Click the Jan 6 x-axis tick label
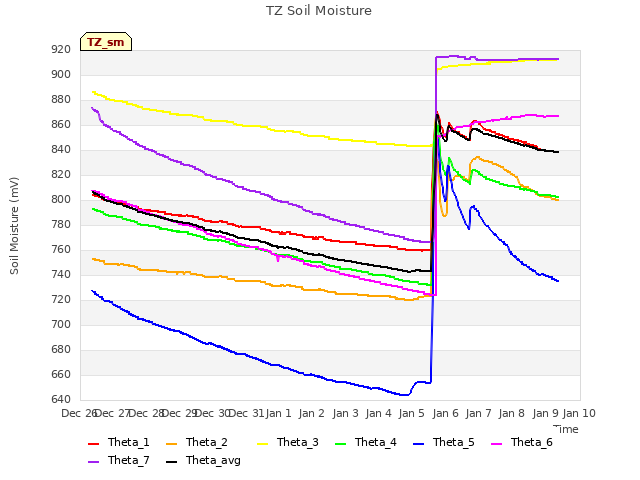 445,413
